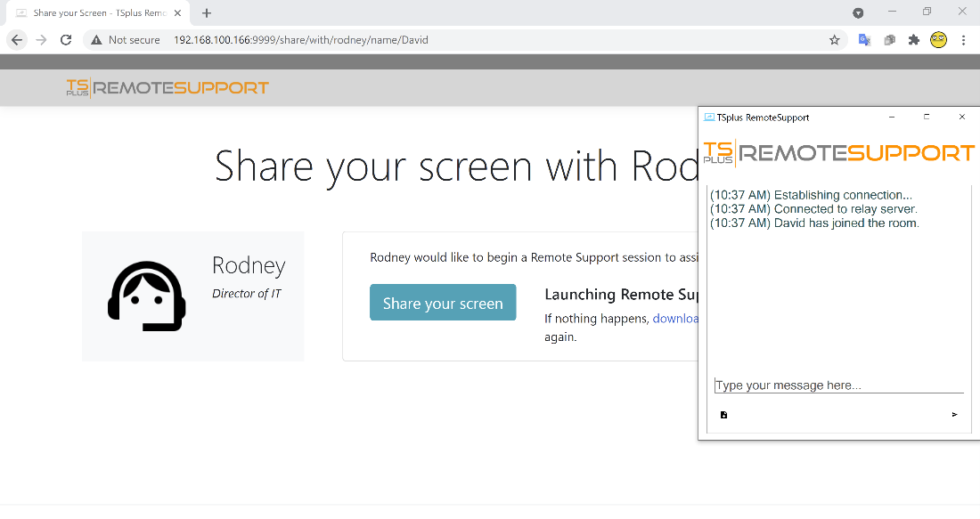The width and height of the screenshot is (980, 519).
Task: Click the TSplus RemoteSupport logo on webpage header
Action: click(x=167, y=86)
